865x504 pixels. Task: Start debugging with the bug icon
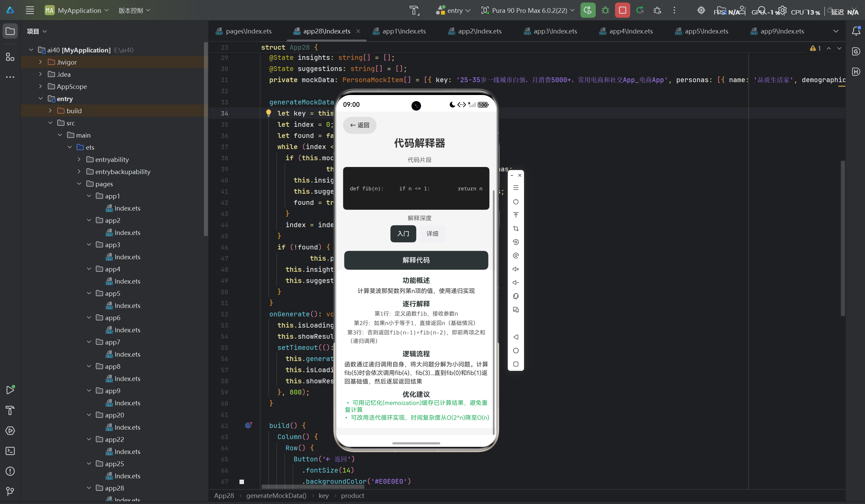[605, 10]
